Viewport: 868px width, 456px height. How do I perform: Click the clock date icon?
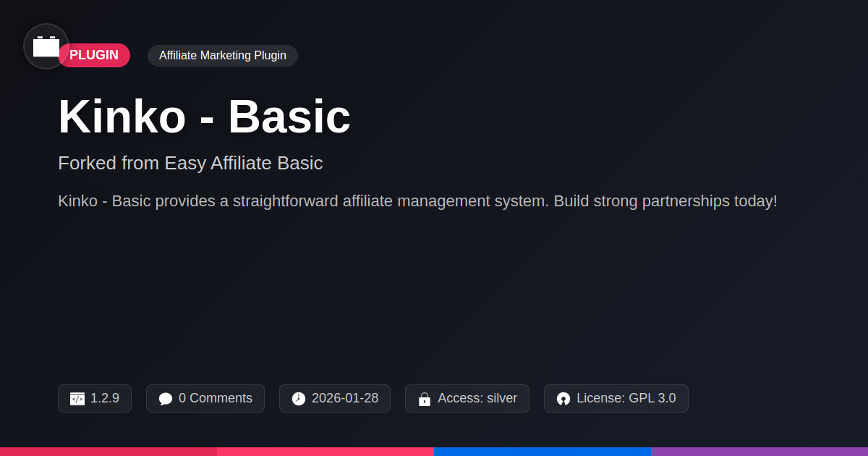(x=299, y=399)
